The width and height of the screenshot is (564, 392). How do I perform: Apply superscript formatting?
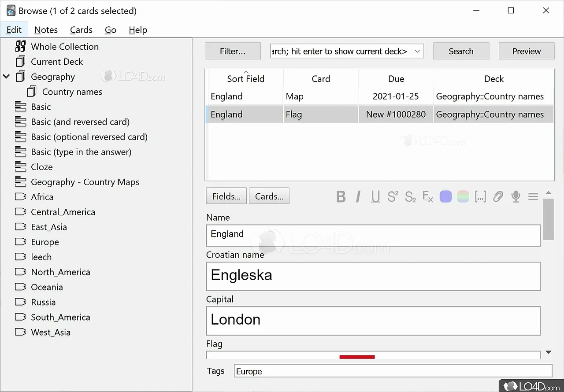coord(393,196)
